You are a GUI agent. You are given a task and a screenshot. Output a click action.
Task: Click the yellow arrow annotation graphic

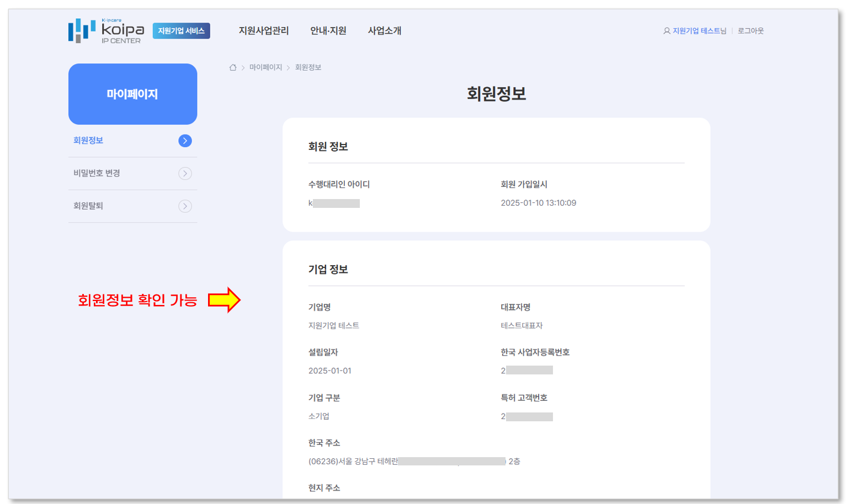pos(224,300)
